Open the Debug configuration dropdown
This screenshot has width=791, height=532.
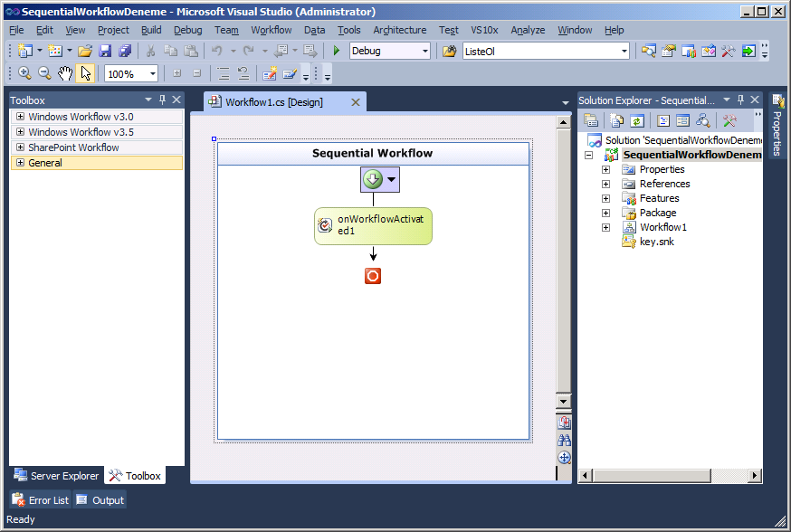click(424, 52)
